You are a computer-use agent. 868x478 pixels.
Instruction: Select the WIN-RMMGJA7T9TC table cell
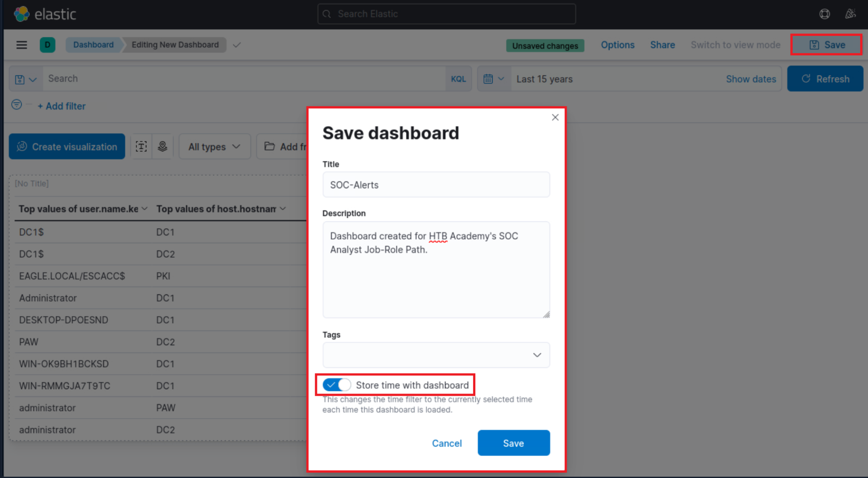pyautogui.click(x=65, y=386)
